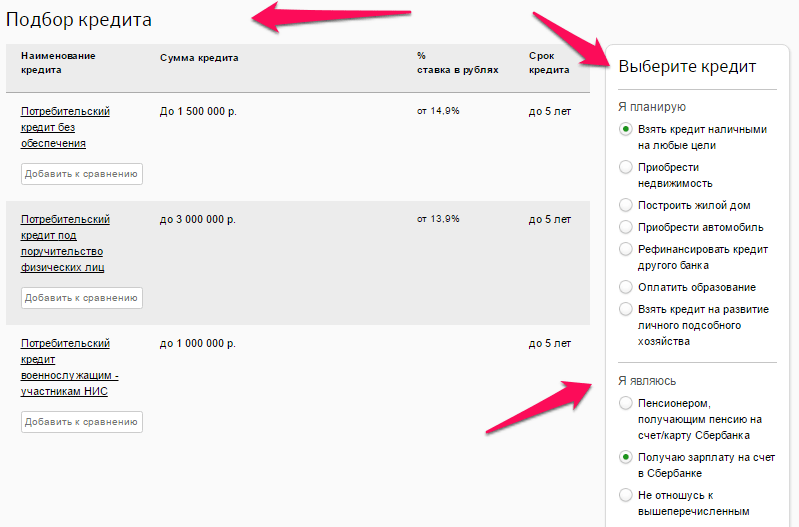Screen dimensions: 799x527
Task: Choose 'Получаю зарплату на счет в Сбербанке'
Action: tap(626, 457)
